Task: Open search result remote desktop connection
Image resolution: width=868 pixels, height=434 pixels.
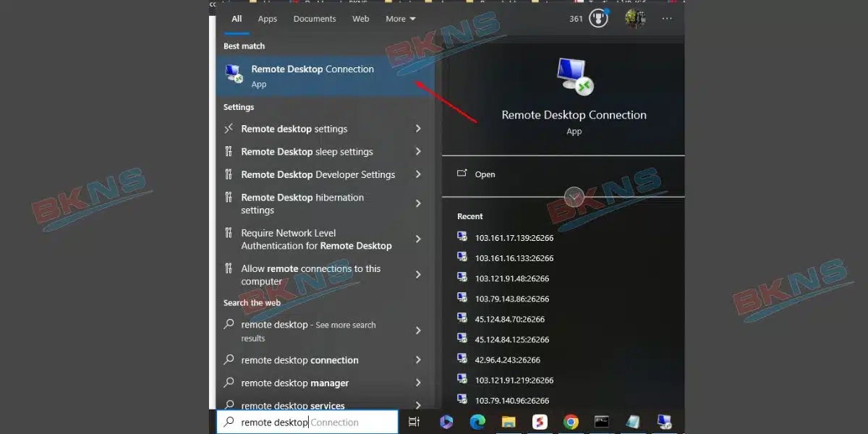Action: pos(299,359)
